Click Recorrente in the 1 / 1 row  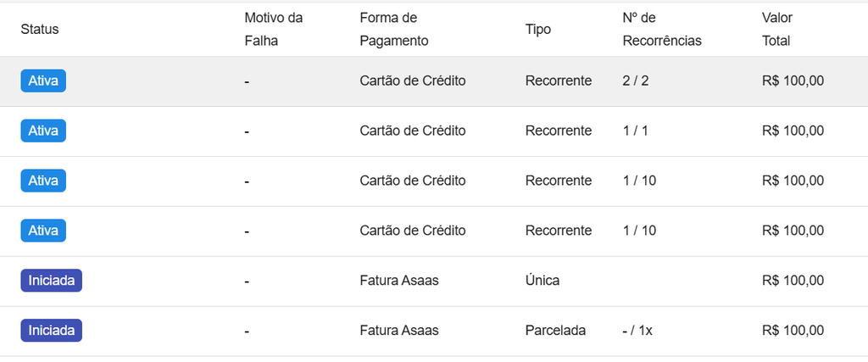coord(559,131)
